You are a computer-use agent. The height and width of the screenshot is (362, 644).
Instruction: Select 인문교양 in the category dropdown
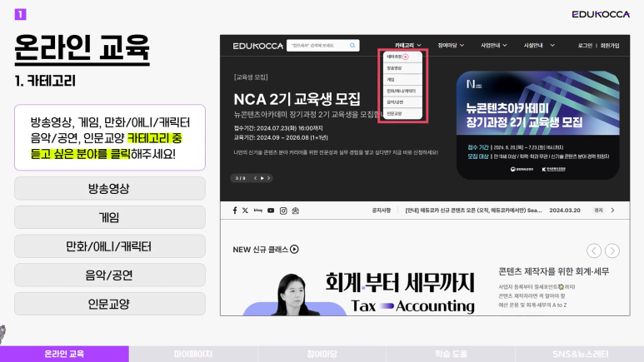click(402, 114)
